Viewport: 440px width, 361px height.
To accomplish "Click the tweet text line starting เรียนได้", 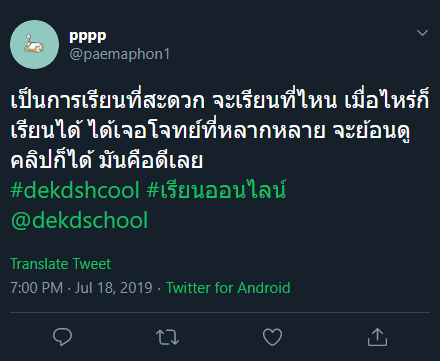I will [x=210, y=131].
